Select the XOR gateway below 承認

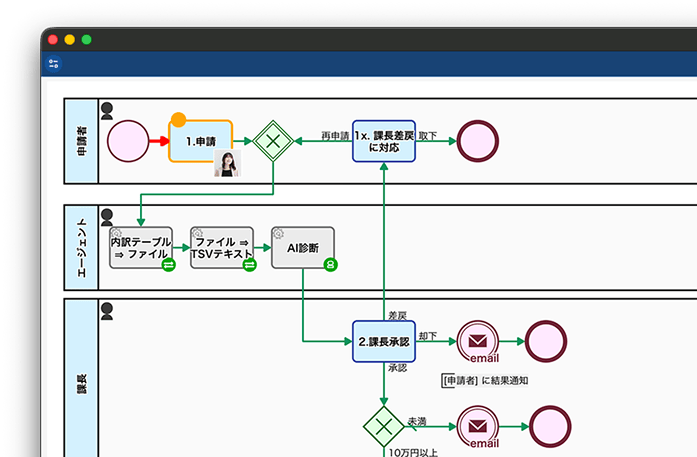[x=384, y=427]
